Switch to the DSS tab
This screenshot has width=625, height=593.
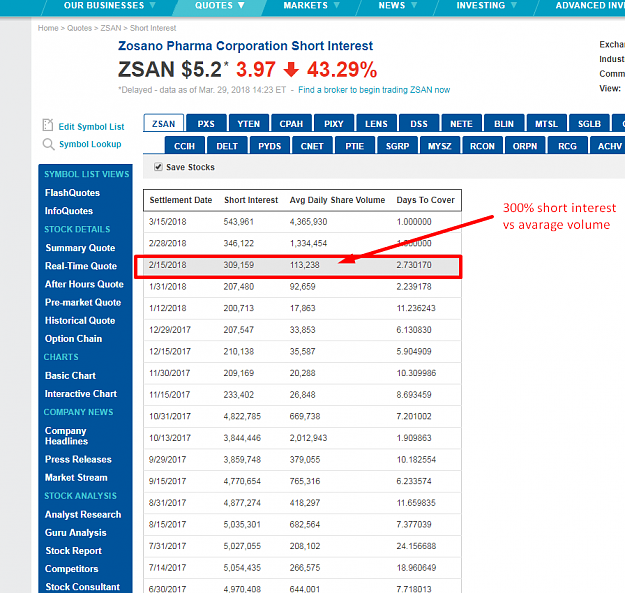419,124
